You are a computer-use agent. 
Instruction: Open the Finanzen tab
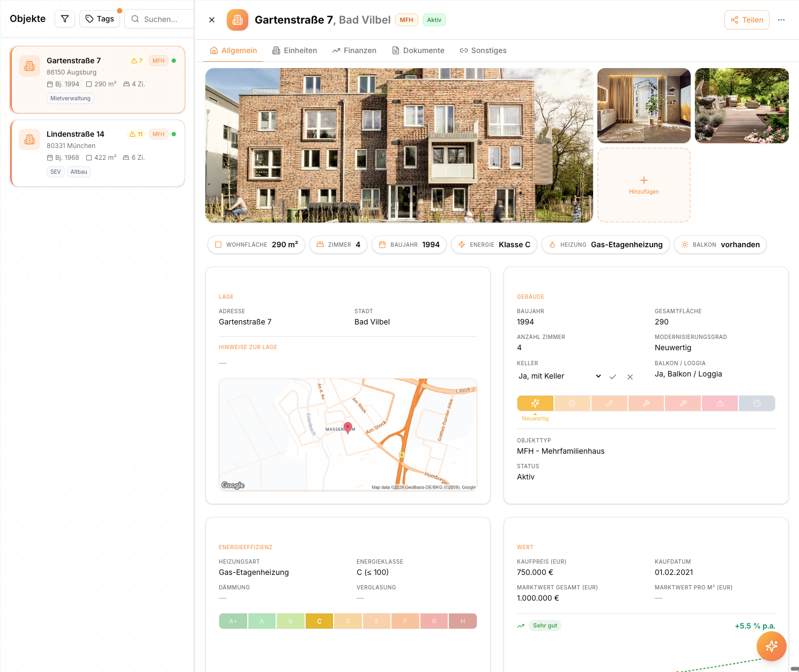point(354,50)
